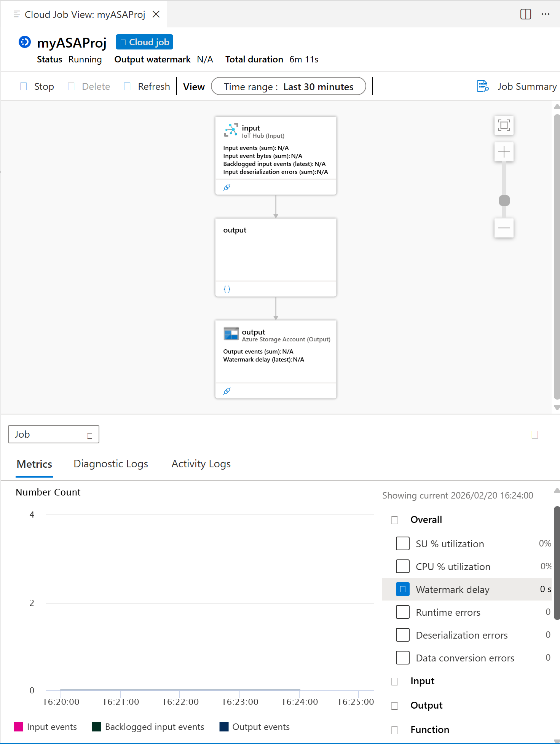Expand the Output metrics group

pos(395,706)
